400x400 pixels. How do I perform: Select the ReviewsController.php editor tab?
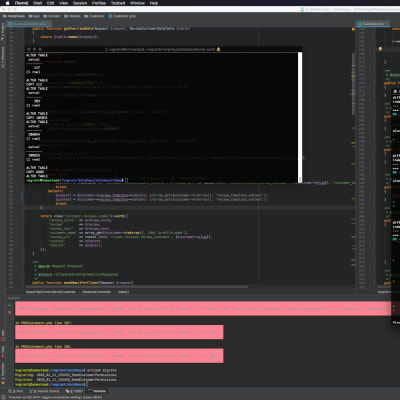(x=29, y=24)
